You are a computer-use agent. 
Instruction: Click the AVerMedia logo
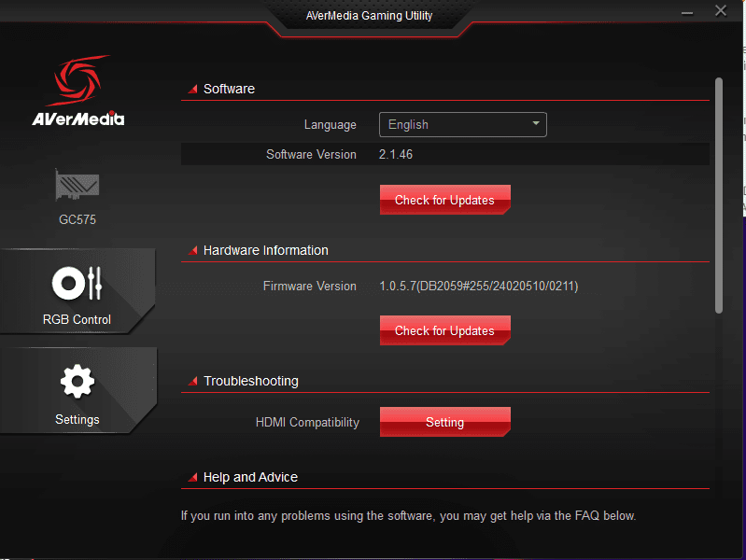pyautogui.click(x=78, y=91)
